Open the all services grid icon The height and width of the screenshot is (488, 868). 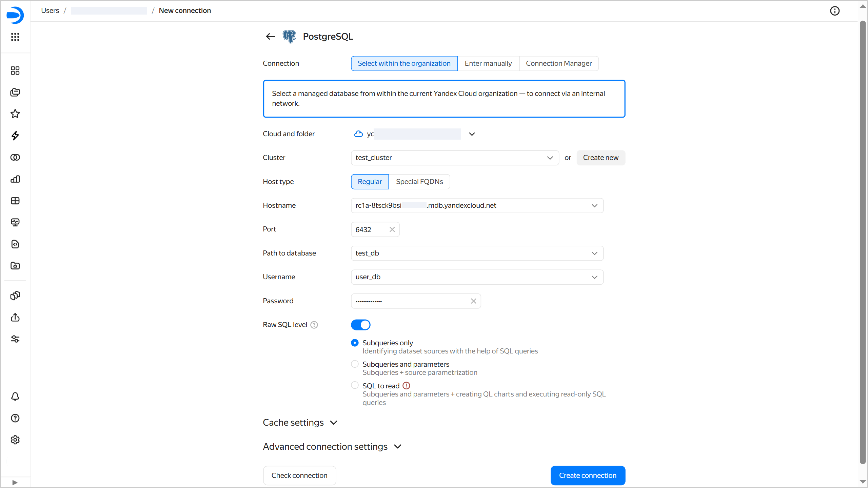15,37
